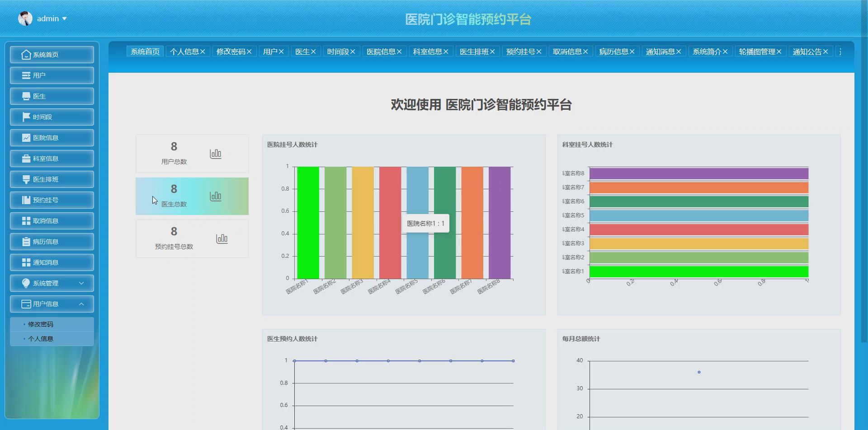Open 修改密码 in the sidebar submenu
Viewport: 868px width, 430px height.
click(x=52, y=324)
